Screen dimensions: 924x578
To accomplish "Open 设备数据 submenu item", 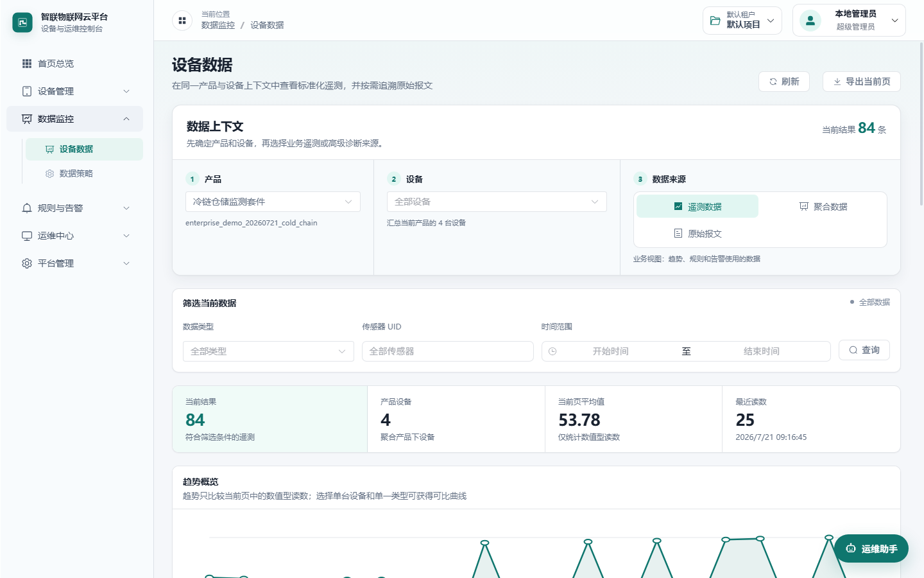I will (x=84, y=149).
